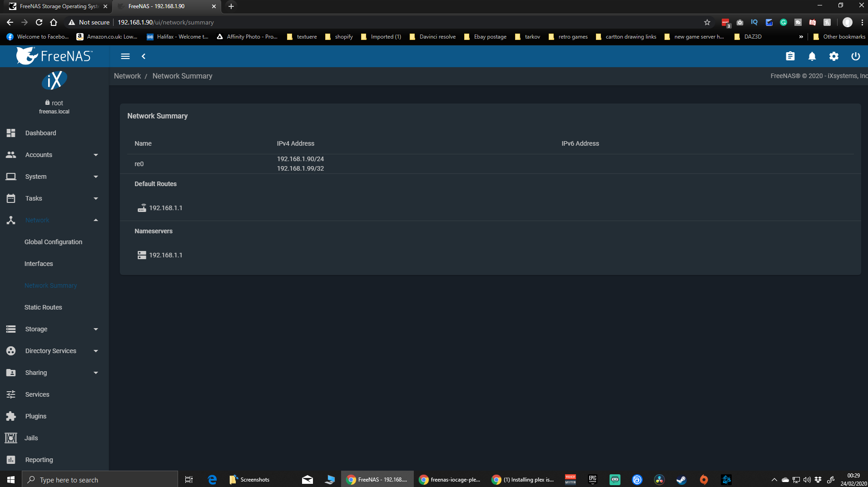Launch Steam from the taskbar
This screenshot has height=487, width=868.
coord(681,480)
